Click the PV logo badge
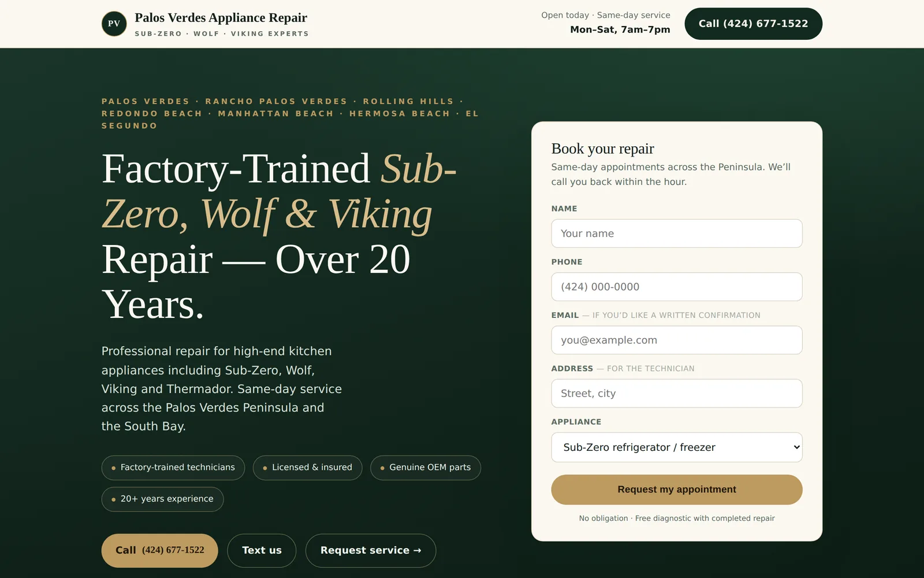 114,24
